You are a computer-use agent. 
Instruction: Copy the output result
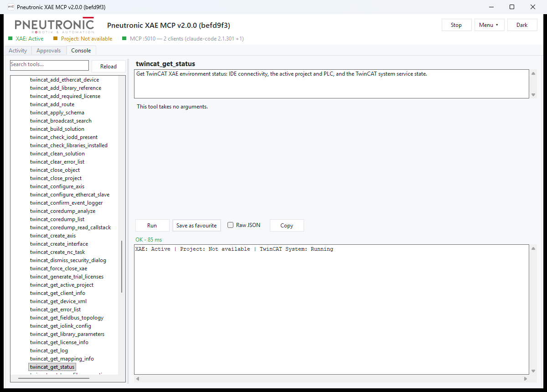coord(287,226)
